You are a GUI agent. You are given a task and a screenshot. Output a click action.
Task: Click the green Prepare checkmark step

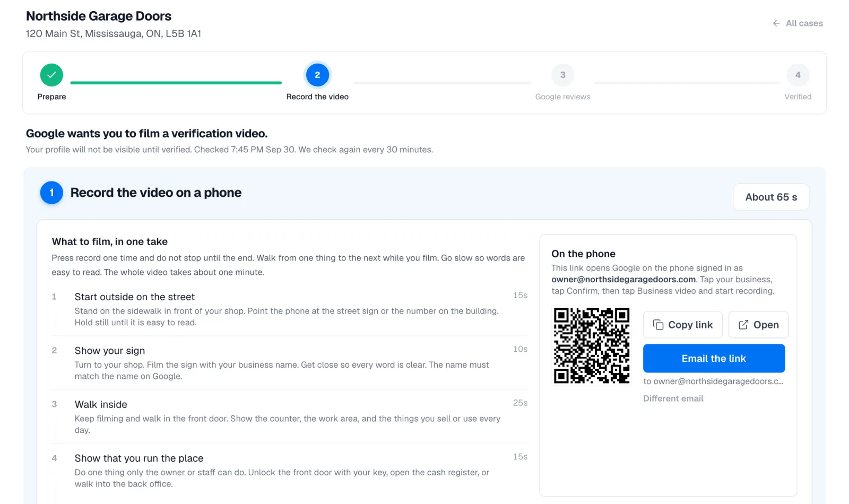pos(51,75)
